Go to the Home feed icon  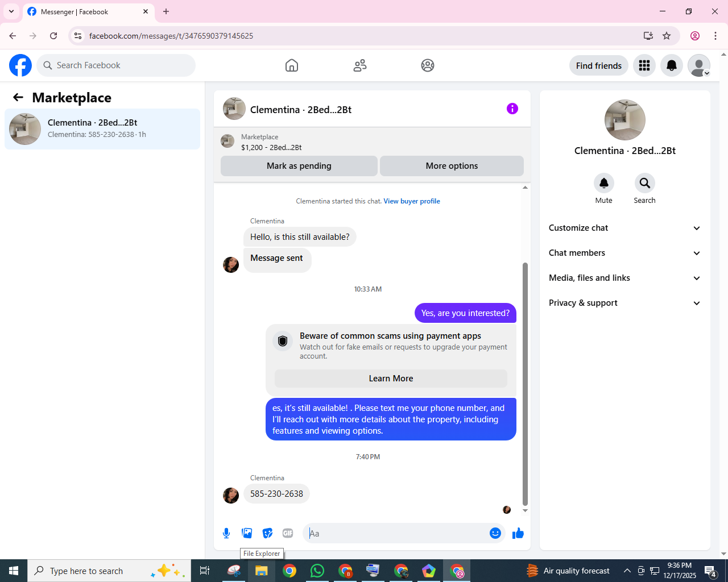(x=292, y=65)
